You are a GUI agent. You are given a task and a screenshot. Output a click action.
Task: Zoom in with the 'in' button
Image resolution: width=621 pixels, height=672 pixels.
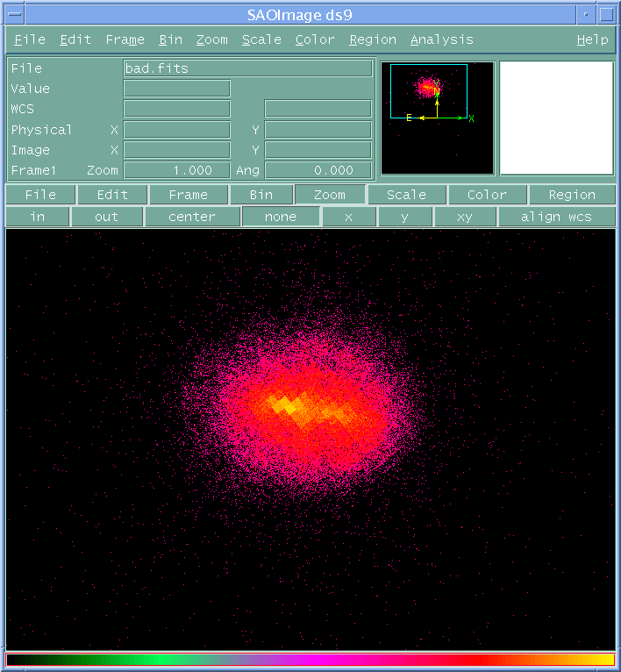coord(38,217)
